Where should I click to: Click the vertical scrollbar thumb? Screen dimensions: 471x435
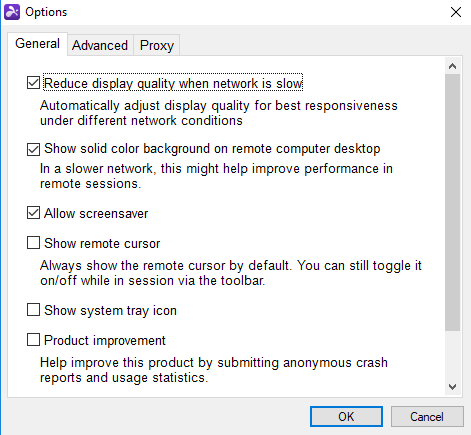[x=452, y=202]
